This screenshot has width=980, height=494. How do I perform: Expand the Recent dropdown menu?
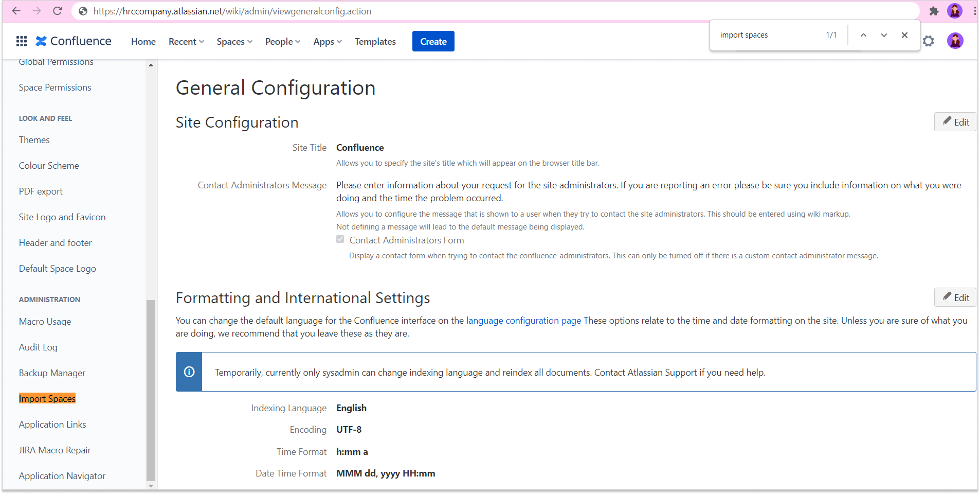pos(186,42)
